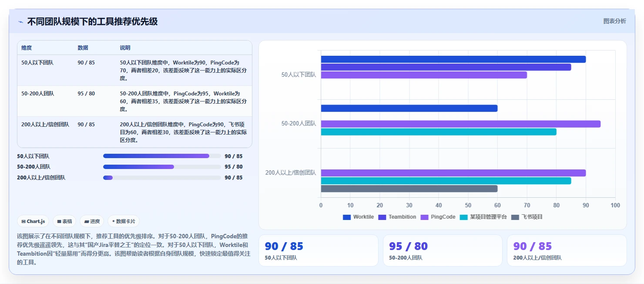This screenshot has height=284, width=644.
Task: Toggle Worktile legend color swatch
Action: (x=347, y=217)
